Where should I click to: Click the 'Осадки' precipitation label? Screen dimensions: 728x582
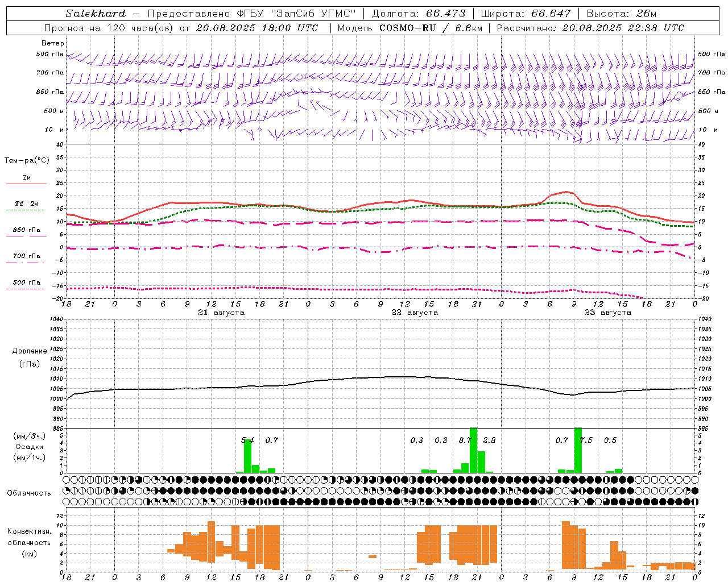(30, 447)
